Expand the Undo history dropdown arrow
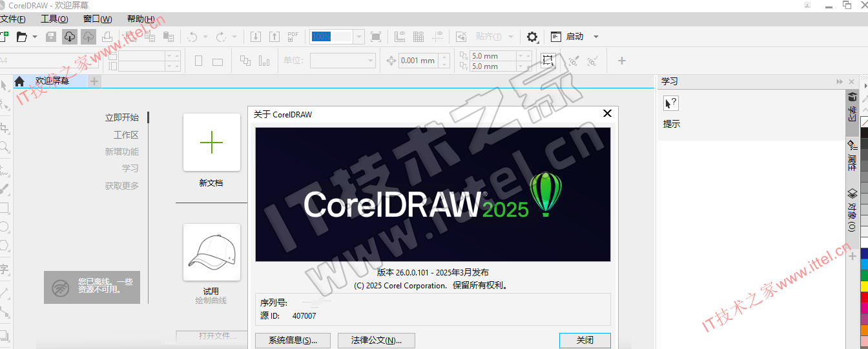 pyautogui.click(x=205, y=37)
